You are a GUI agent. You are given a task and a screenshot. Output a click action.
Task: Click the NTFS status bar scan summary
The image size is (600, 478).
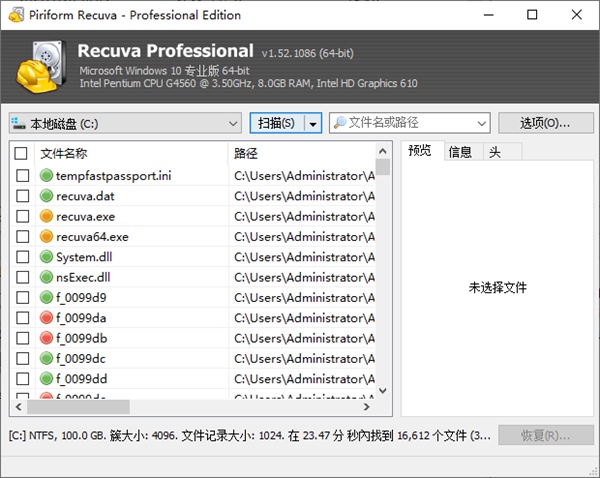pos(249,435)
